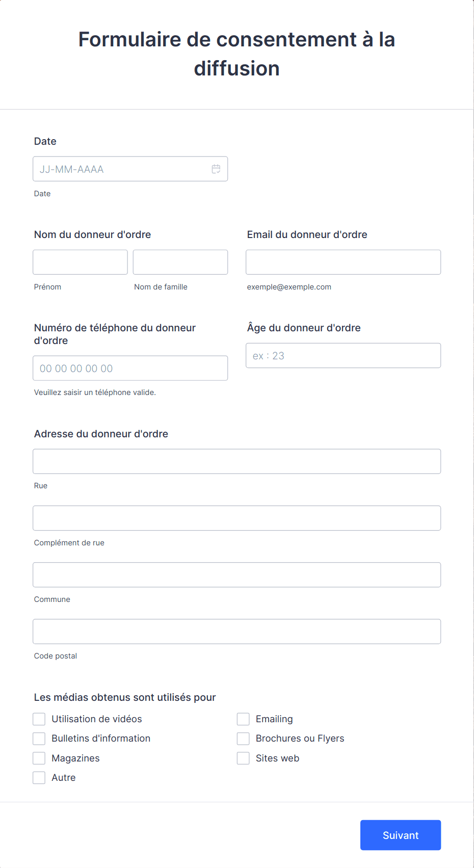
Task: Click into the Prénom field
Action: [x=81, y=262]
